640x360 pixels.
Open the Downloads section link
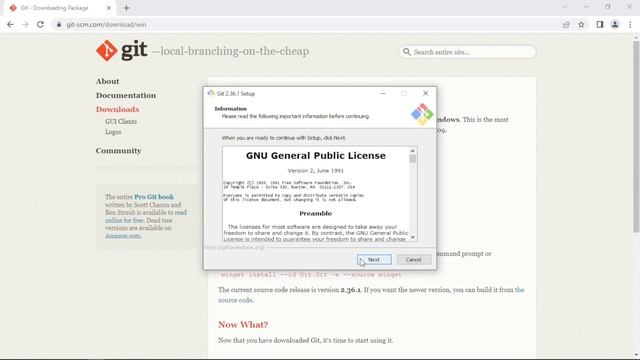click(118, 109)
